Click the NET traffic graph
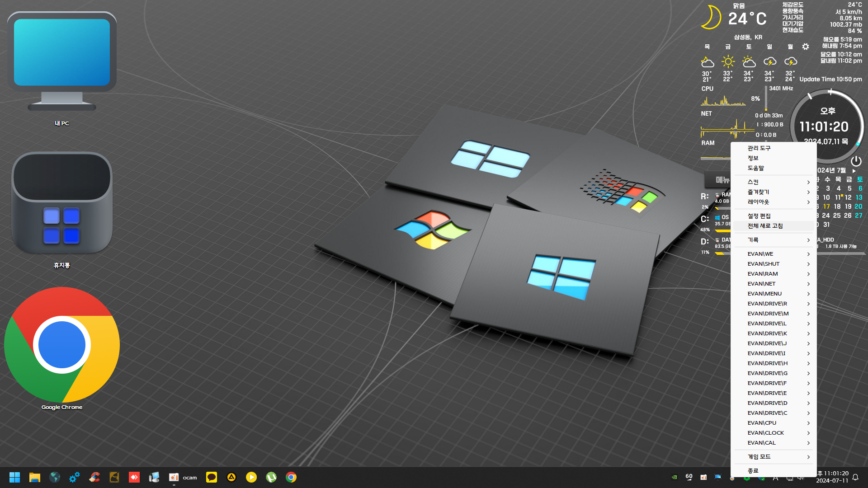This screenshot has width=868, height=488. click(x=727, y=129)
